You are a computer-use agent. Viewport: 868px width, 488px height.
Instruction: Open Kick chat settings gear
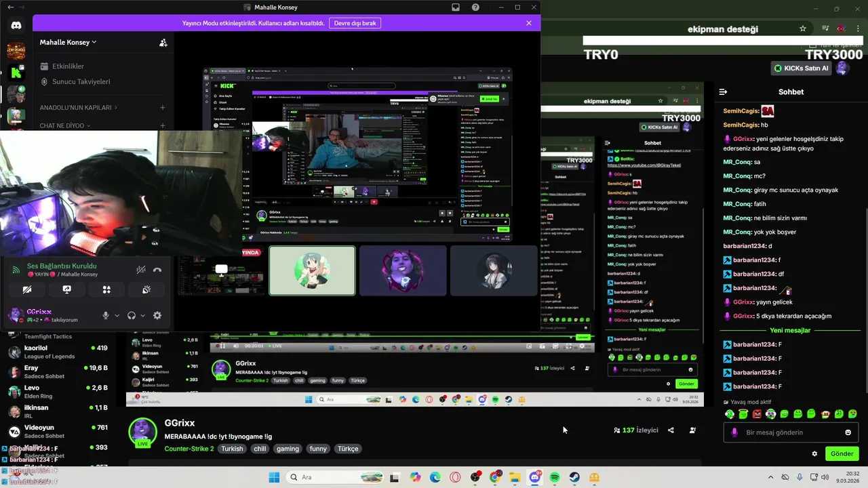tap(814, 453)
